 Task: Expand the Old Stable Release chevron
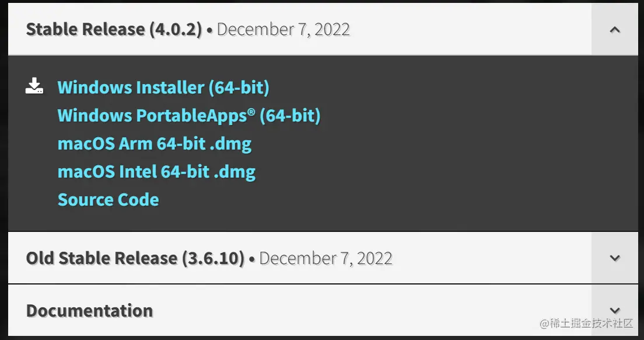click(614, 258)
